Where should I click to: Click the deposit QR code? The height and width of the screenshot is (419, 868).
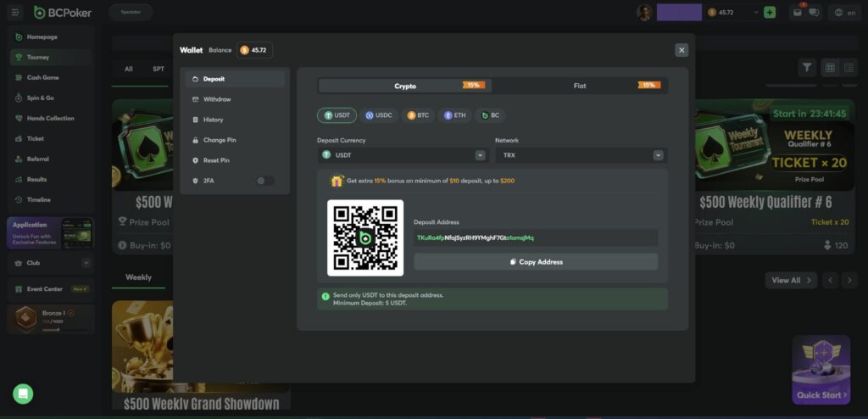pos(365,237)
